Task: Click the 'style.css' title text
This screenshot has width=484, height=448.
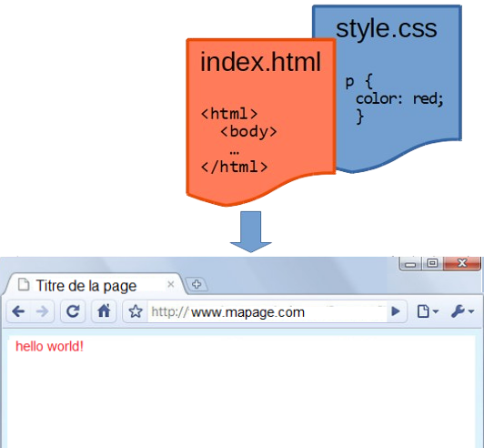Action: click(386, 29)
